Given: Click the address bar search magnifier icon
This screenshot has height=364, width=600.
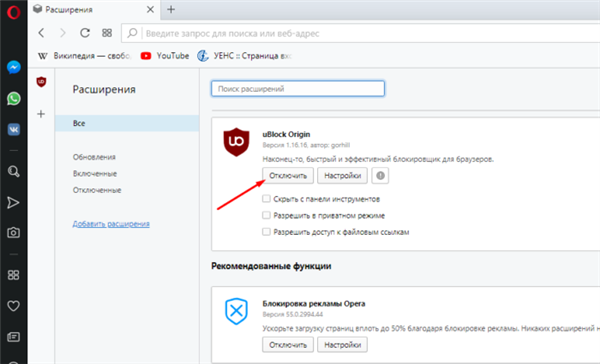Looking at the screenshot, I should coord(132,33).
